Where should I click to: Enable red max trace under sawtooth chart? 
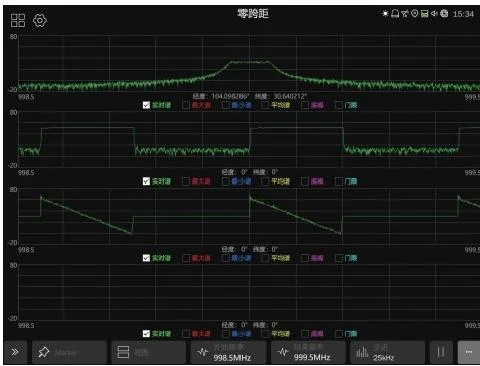pyautogui.click(x=186, y=258)
